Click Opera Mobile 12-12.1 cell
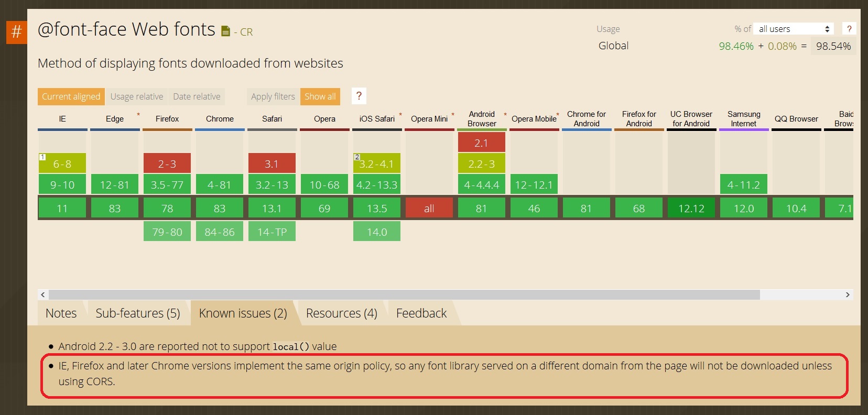This screenshot has height=415, width=868. (x=534, y=184)
